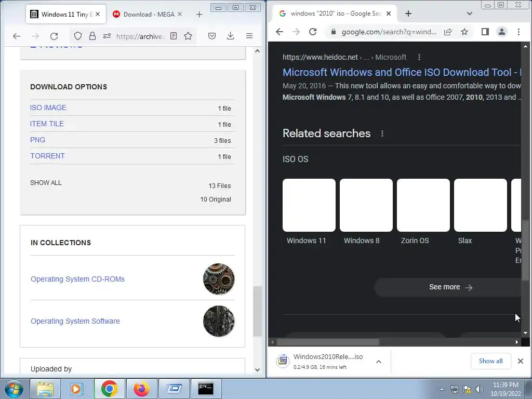Select the Windows 11 related search card

coord(309,212)
